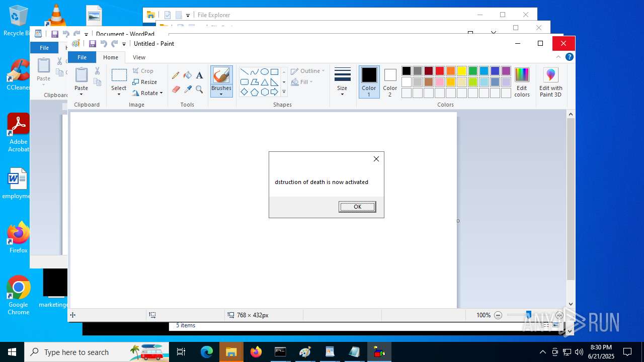Collapse the Paint ribbon with the chevron
This screenshot has width=644, height=362.
[558, 57]
